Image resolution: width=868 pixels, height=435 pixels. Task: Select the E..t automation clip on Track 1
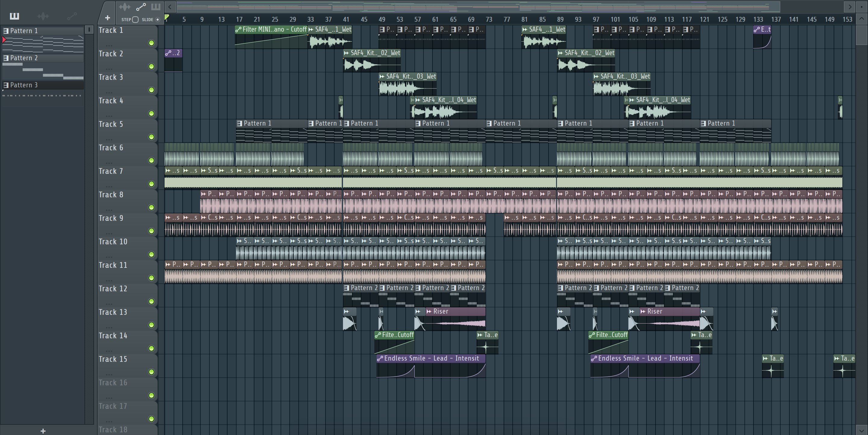[762, 37]
